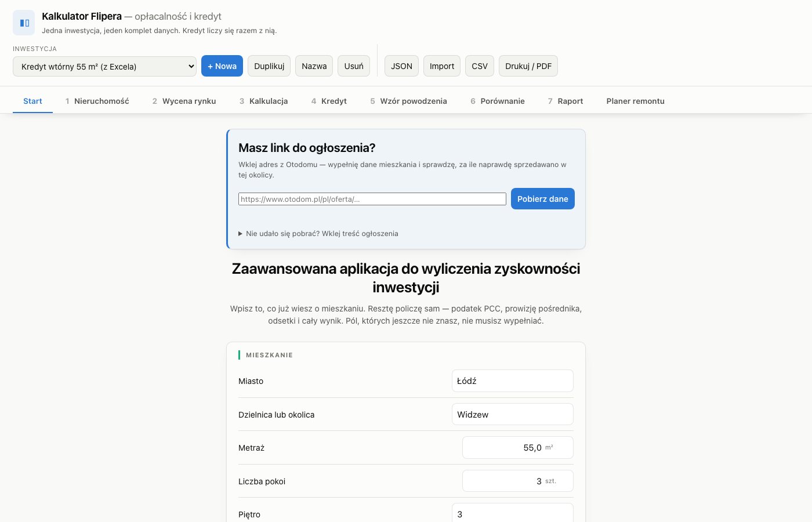Click the INWESTYCJA label above the selector

click(35, 49)
